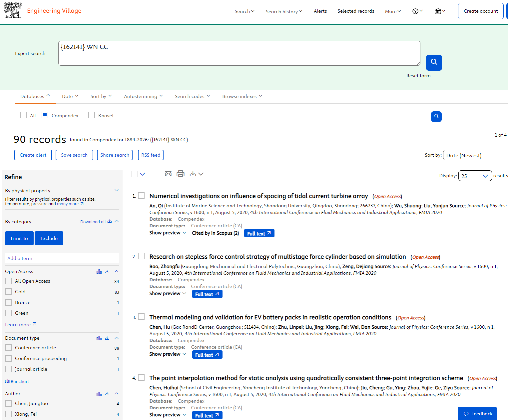Screen dimensions: 508x420
Task: Open Selected records page
Action: [356, 11]
